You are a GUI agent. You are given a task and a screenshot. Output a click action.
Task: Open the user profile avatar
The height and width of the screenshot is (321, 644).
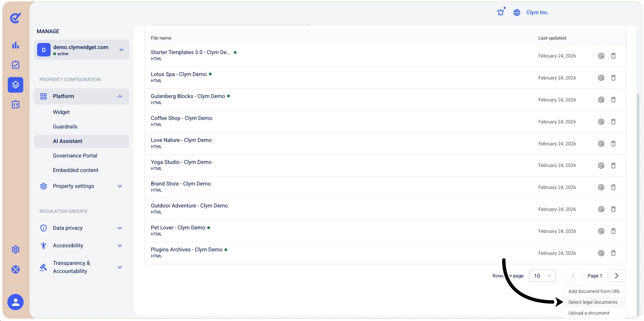coord(15,302)
